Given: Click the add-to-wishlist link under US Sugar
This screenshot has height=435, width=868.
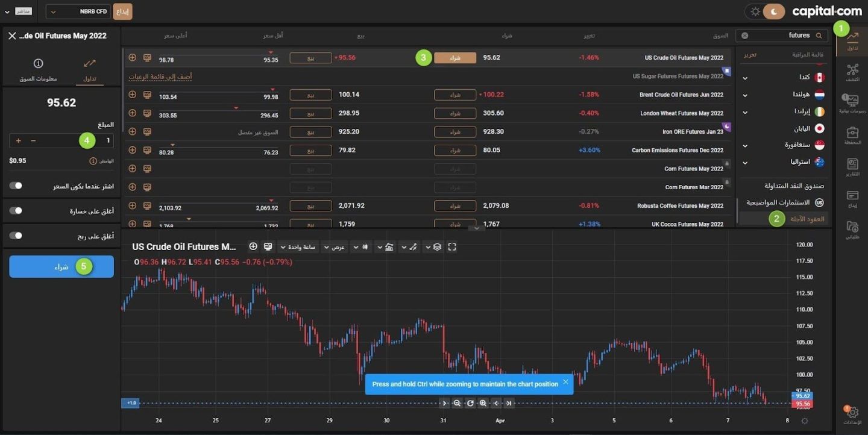Looking at the screenshot, I should pyautogui.click(x=160, y=77).
